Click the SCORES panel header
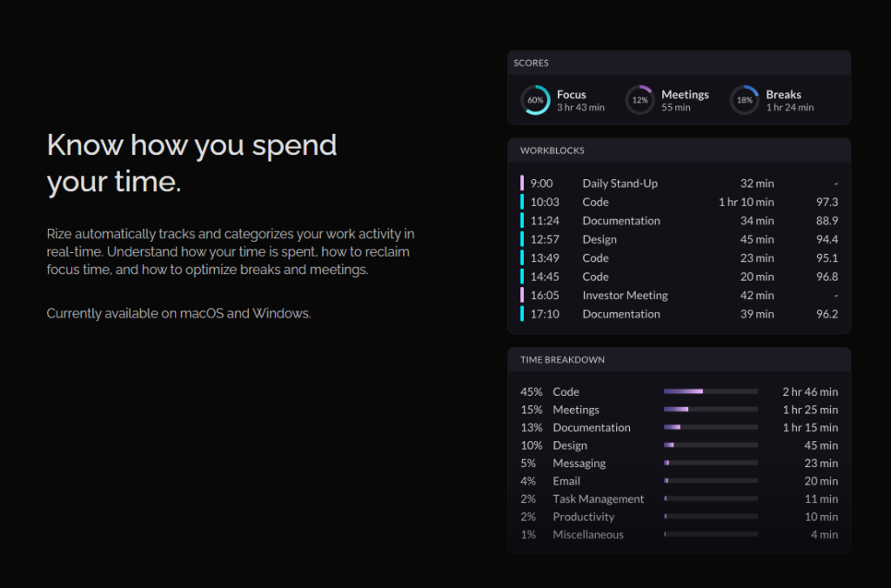Viewport: 891px width, 588px height. click(x=679, y=63)
